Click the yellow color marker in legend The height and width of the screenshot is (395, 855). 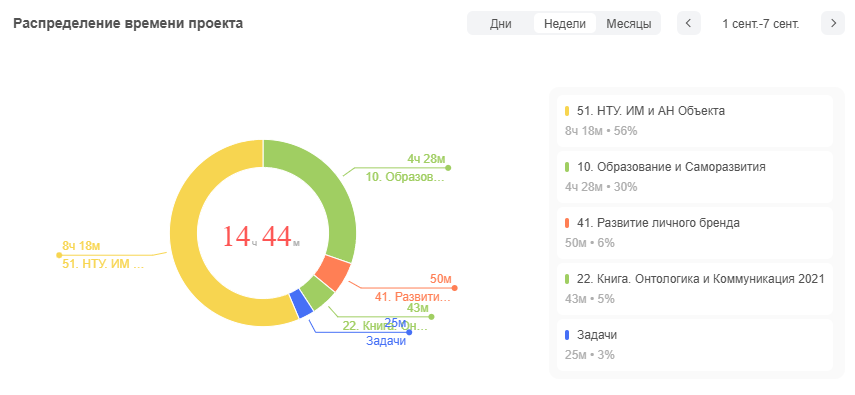coord(567,111)
